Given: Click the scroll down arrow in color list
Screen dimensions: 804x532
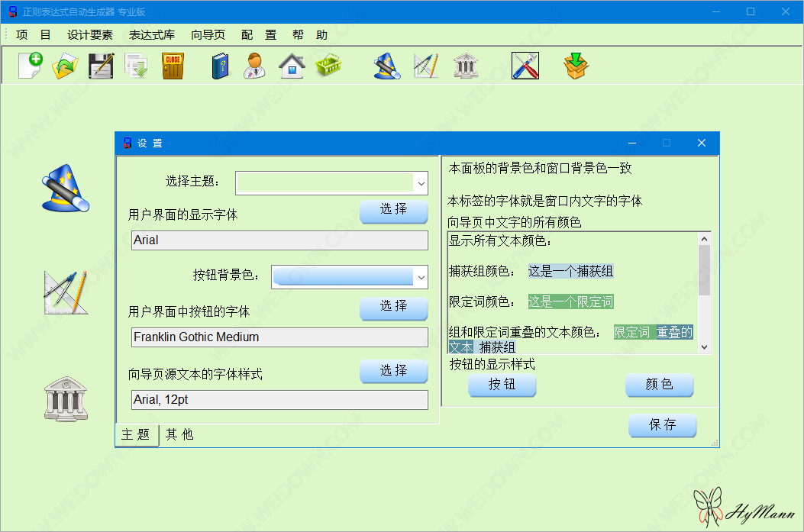Looking at the screenshot, I should click(705, 347).
